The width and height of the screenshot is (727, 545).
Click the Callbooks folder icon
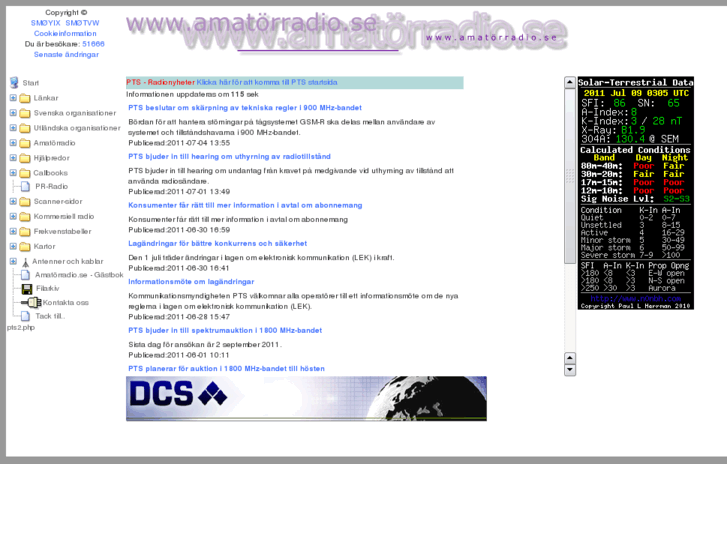25,173
